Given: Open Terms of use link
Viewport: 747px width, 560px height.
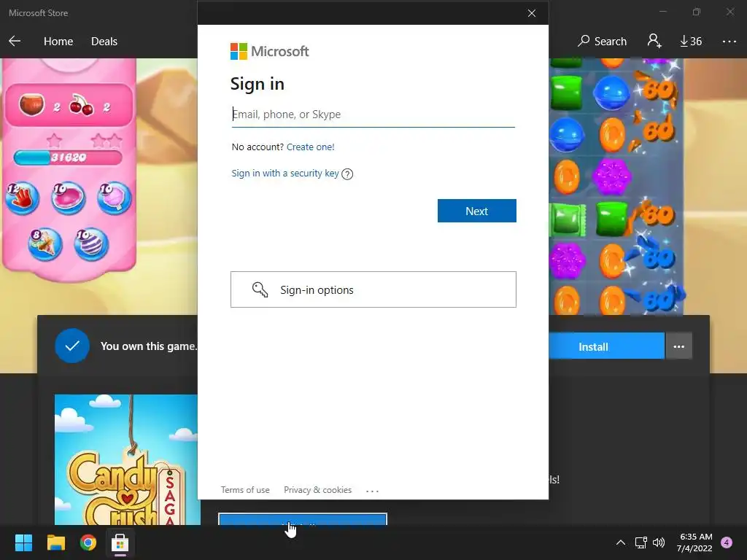Looking at the screenshot, I should point(245,490).
